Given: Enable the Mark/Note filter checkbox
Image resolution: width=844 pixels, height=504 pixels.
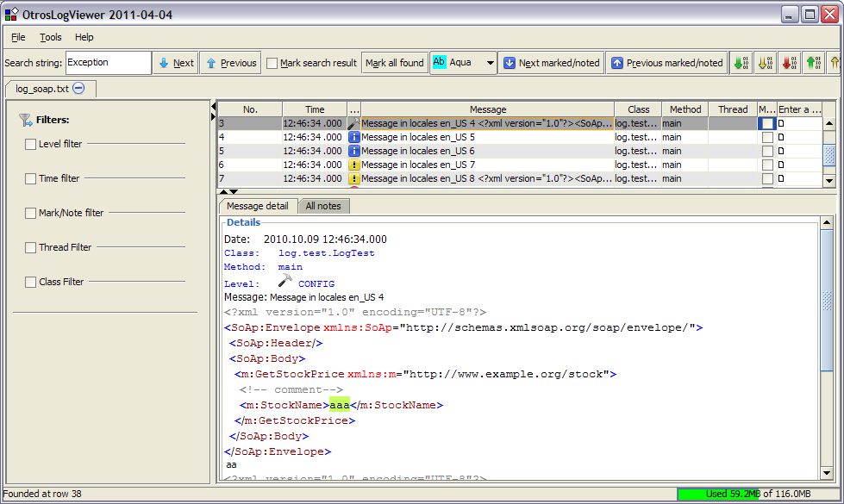Looking at the screenshot, I should point(31,213).
